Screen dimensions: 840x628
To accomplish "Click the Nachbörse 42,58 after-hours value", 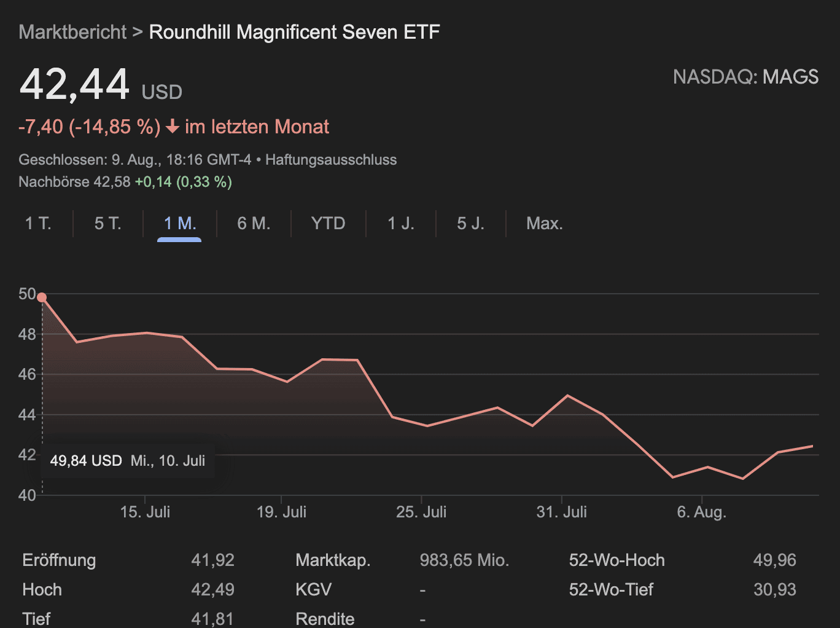I will click(74, 182).
